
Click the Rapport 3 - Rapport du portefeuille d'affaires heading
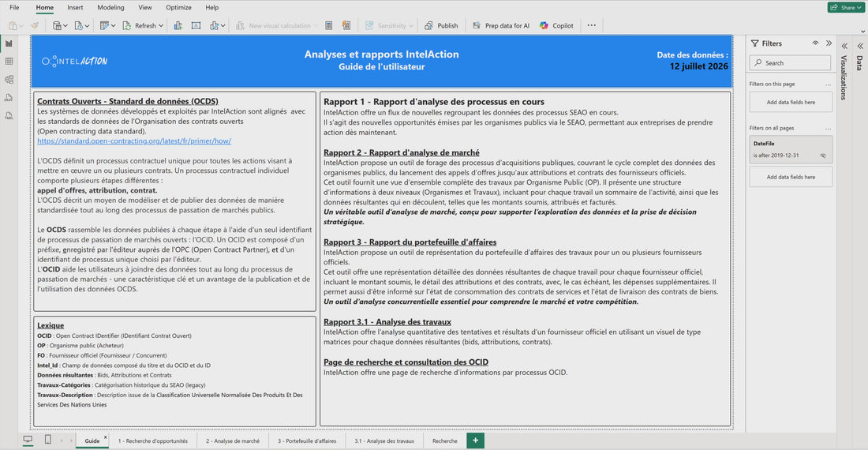coord(410,242)
